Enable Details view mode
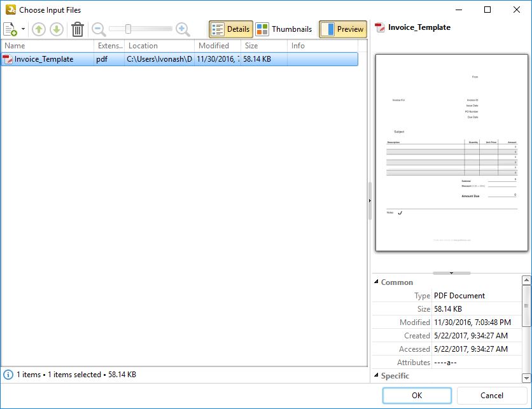This screenshot has width=532, height=409. coord(230,29)
